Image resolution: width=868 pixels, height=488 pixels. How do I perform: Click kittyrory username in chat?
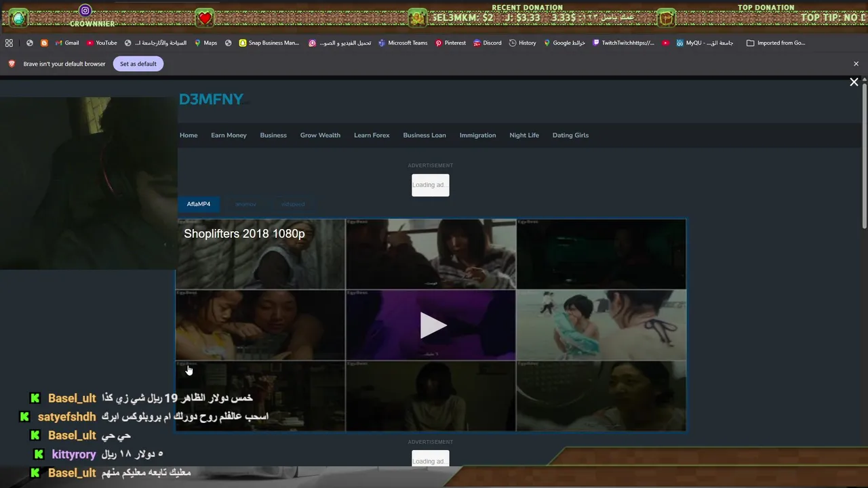tap(74, 454)
